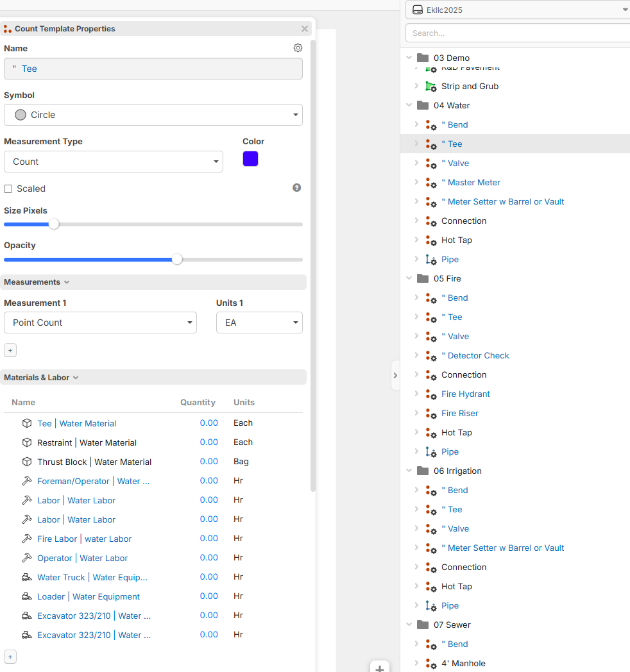Viewport: 630px width, 672px height.
Task: Click the Fire Hydrant count template icon
Action: click(431, 394)
